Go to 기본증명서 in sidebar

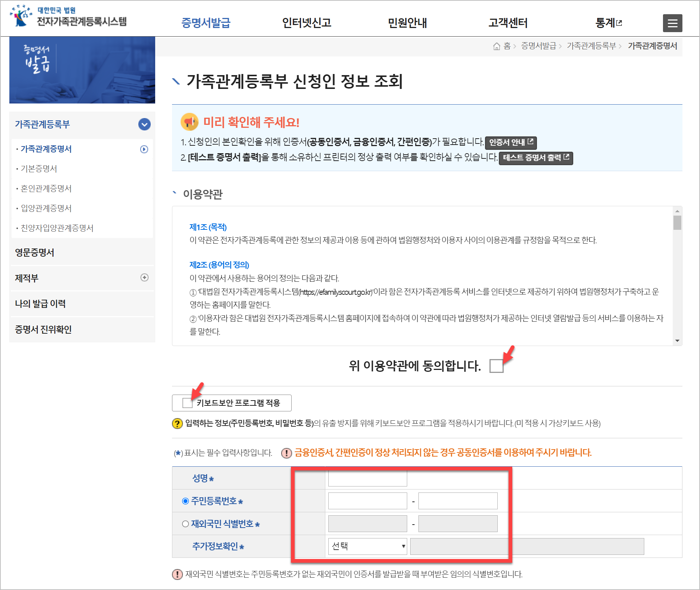click(x=39, y=169)
